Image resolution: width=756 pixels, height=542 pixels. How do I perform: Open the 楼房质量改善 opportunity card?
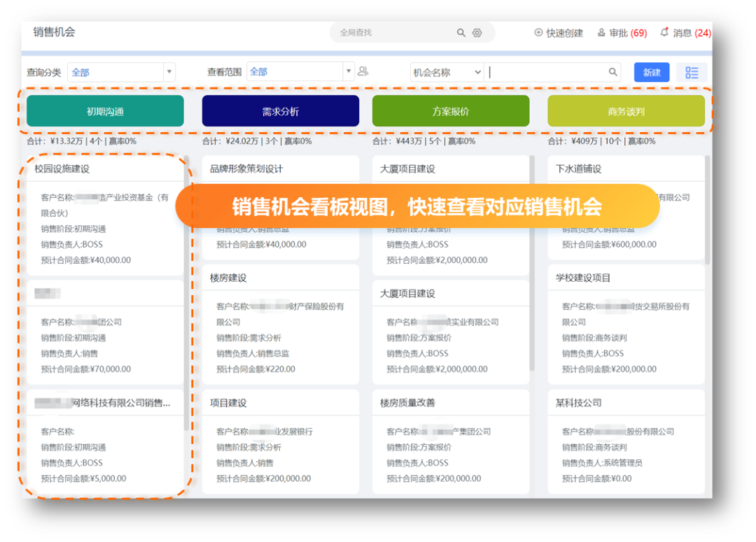point(407,403)
